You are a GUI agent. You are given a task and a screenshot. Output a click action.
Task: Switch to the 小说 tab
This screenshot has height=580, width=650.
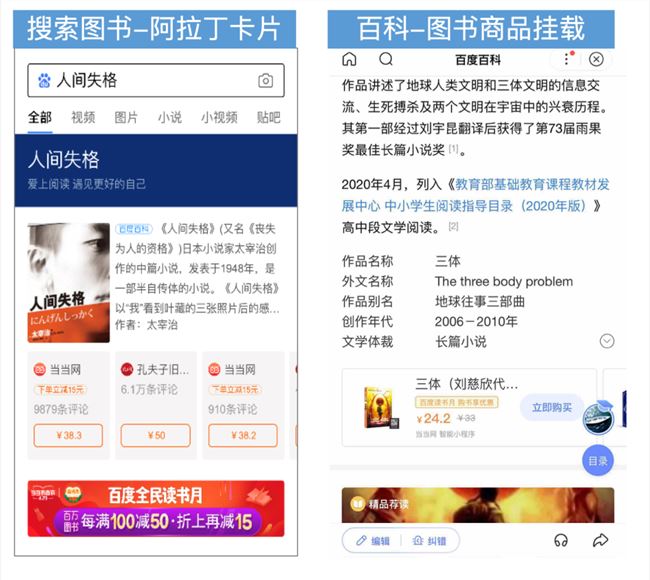click(170, 117)
